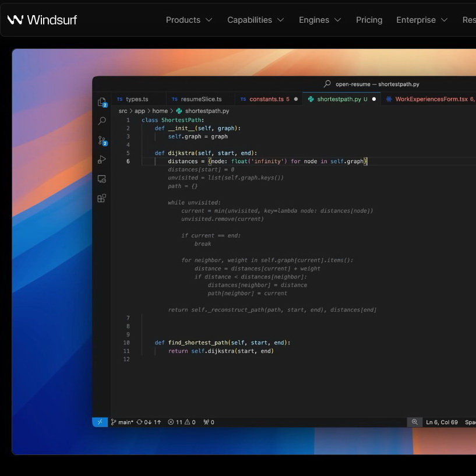
Task: Click the command center search box showing open-resume
Action: pyautogui.click(x=372, y=84)
